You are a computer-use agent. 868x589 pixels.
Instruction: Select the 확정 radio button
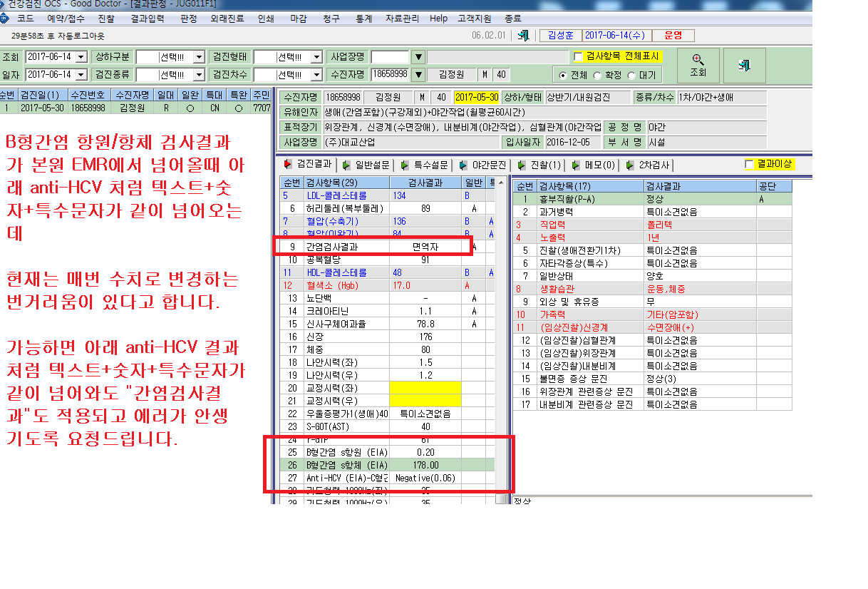point(596,75)
